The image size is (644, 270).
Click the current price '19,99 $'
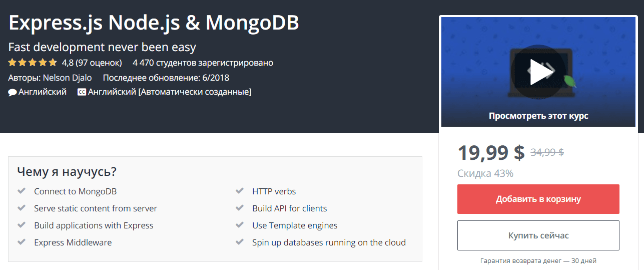pyautogui.click(x=491, y=152)
